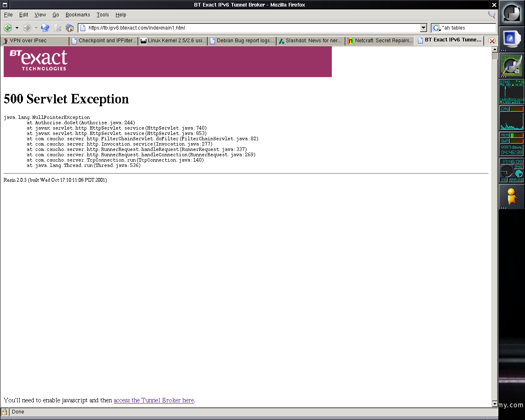Viewport: 525px width, 420px height.
Task: Click the Reload page icon
Action: tap(45, 28)
